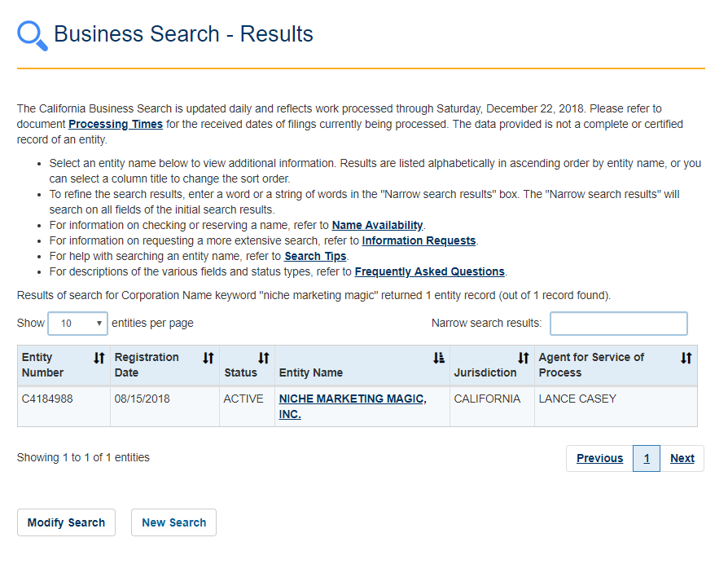Sort by Registration Date column arrows
Image resolution: width=728 pixels, height=564 pixels.
tap(208, 358)
